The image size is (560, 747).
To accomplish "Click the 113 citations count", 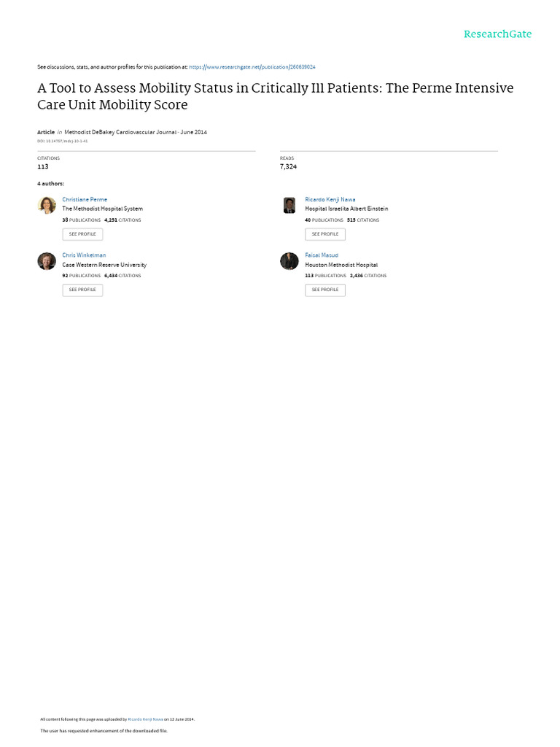I will click(43, 167).
